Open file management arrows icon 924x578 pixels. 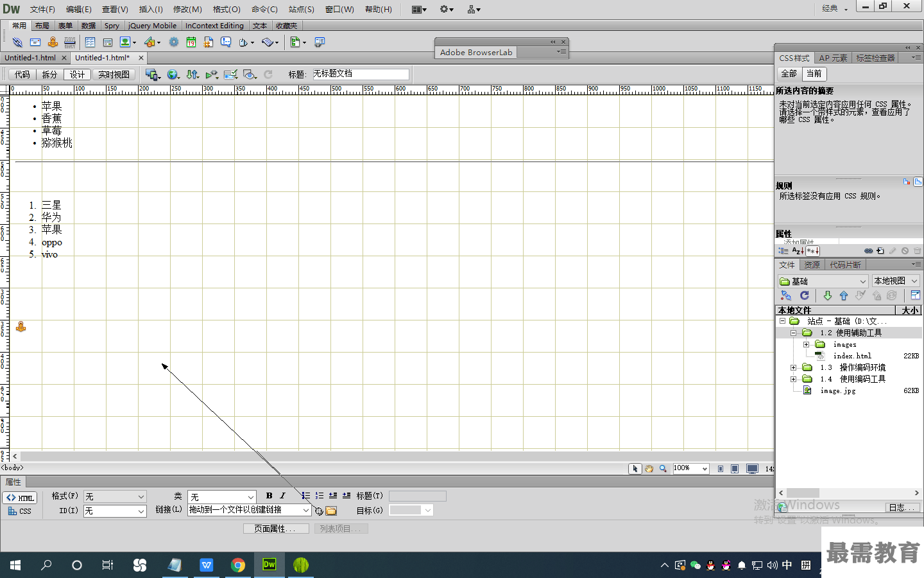pyautogui.click(x=193, y=74)
